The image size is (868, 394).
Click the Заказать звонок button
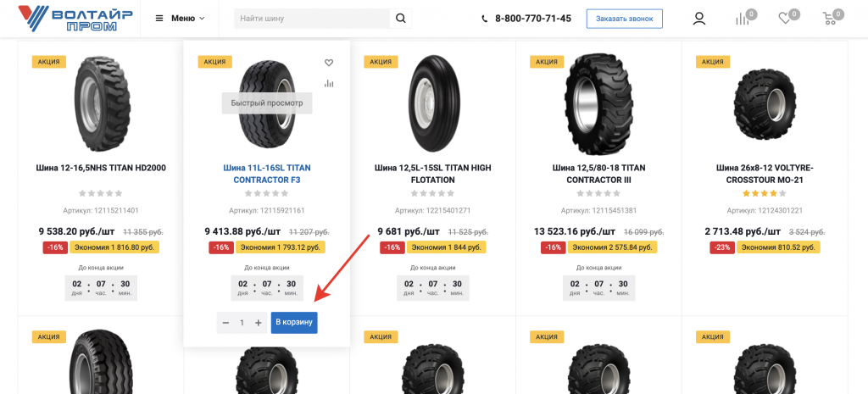(x=624, y=19)
